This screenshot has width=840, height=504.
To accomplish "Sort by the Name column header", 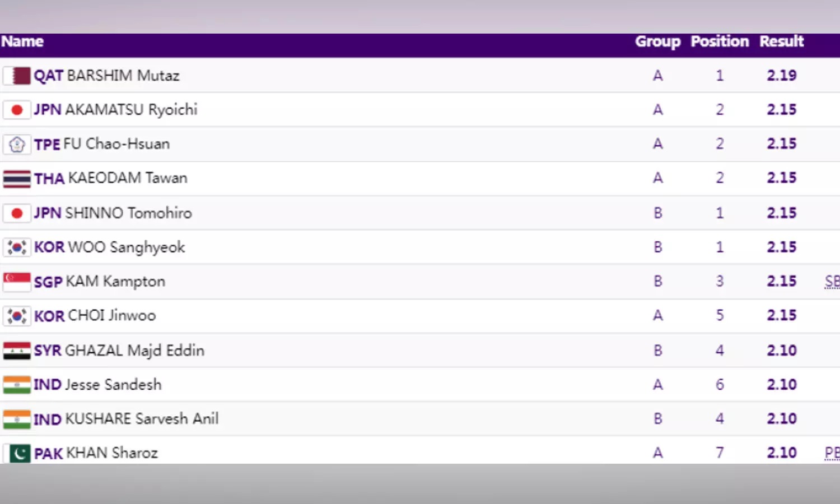I will click(x=22, y=41).
